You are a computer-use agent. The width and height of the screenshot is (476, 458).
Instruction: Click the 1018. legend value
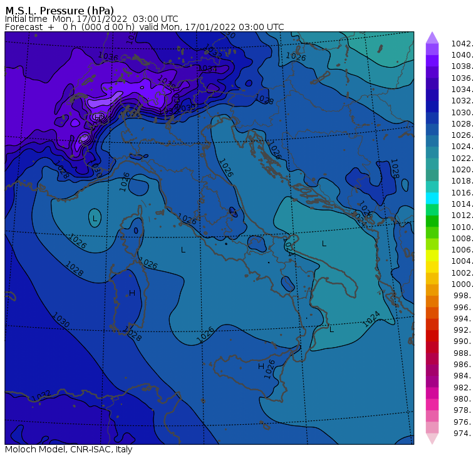[x=462, y=181]
